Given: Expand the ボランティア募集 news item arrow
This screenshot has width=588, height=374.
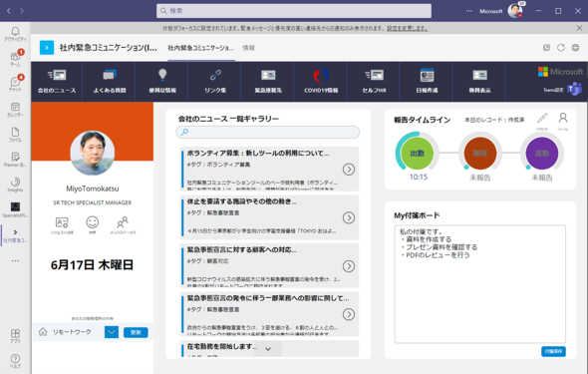Looking at the screenshot, I should [x=349, y=170].
